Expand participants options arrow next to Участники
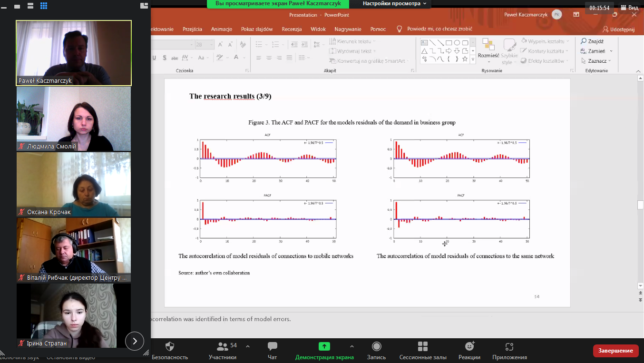The height and width of the screenshot is (363, 644). coord(248,346)
